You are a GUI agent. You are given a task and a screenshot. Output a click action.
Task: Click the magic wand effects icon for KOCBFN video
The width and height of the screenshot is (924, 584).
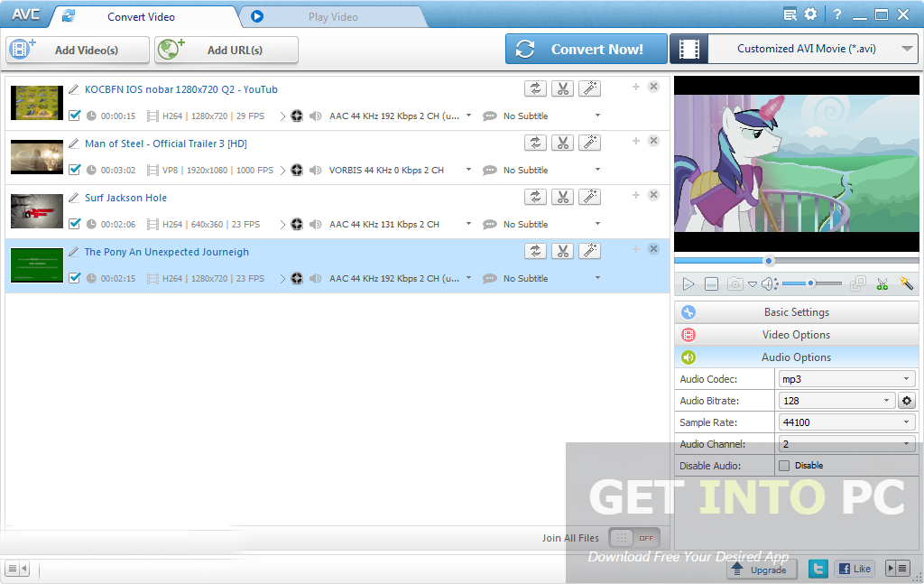pyautogui.click(x=589, y=89)
